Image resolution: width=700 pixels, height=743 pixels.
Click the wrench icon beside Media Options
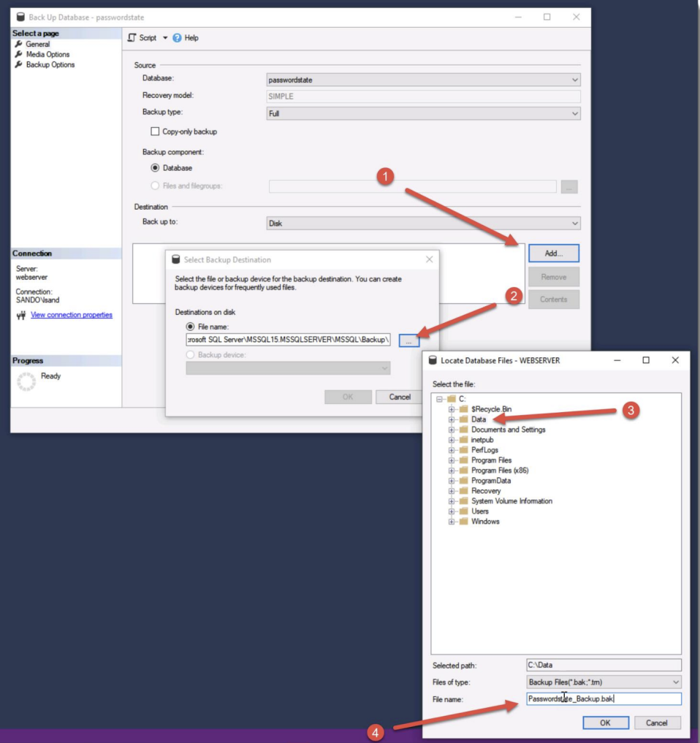point(18,55)
